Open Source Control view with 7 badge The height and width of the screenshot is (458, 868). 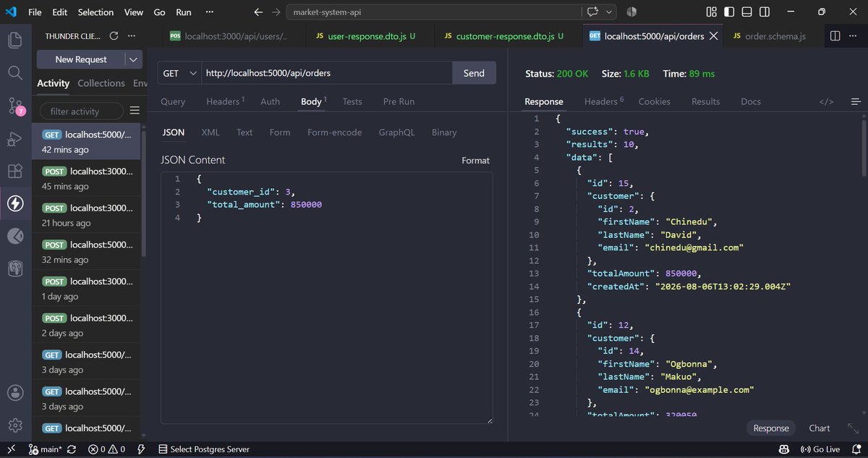click(15, 106)
